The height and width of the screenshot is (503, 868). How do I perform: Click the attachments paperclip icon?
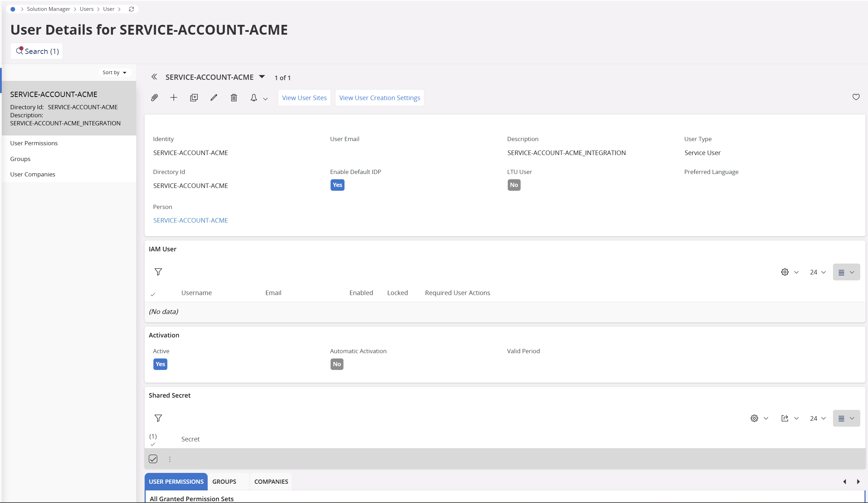pyautogui.click(x=154, y=98)
